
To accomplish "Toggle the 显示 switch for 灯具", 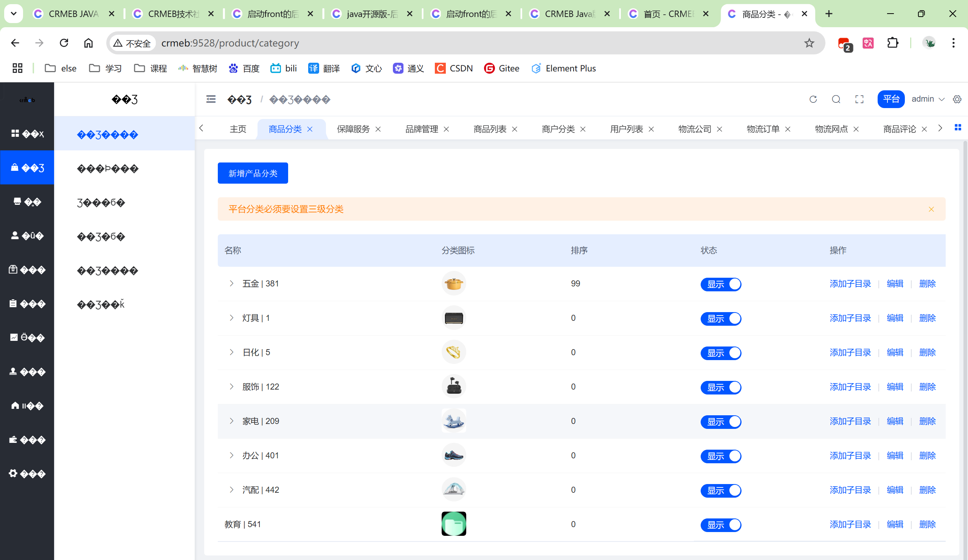I will point(721,319).
